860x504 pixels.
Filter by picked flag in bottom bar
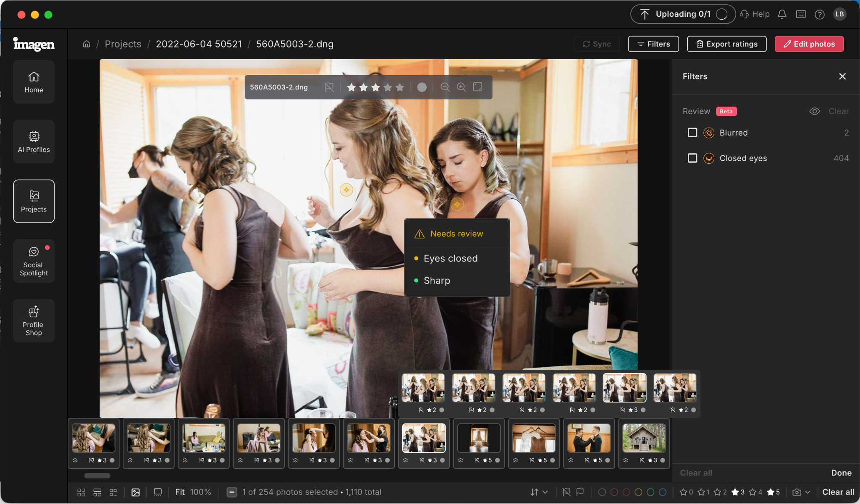tap(580, 492)
